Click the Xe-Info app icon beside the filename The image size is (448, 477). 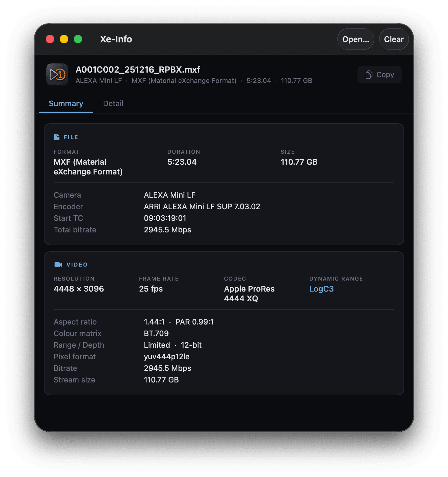57,74
